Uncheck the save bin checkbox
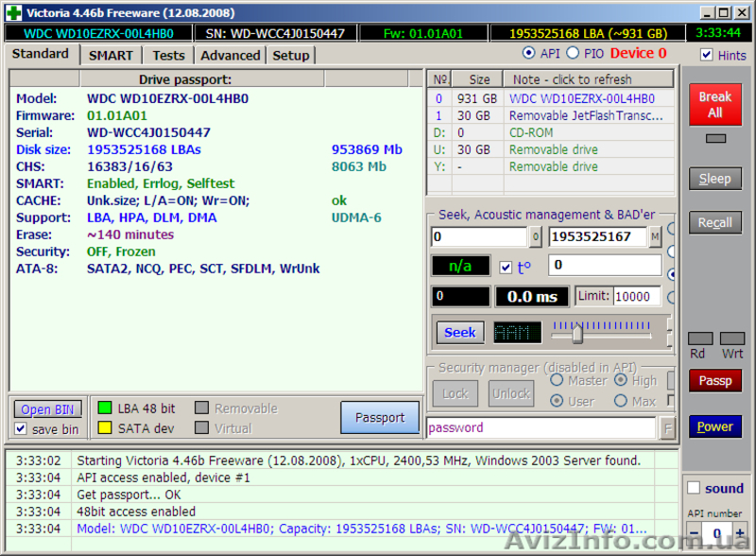The image size is (756, 556). click(x=22, y=429)
